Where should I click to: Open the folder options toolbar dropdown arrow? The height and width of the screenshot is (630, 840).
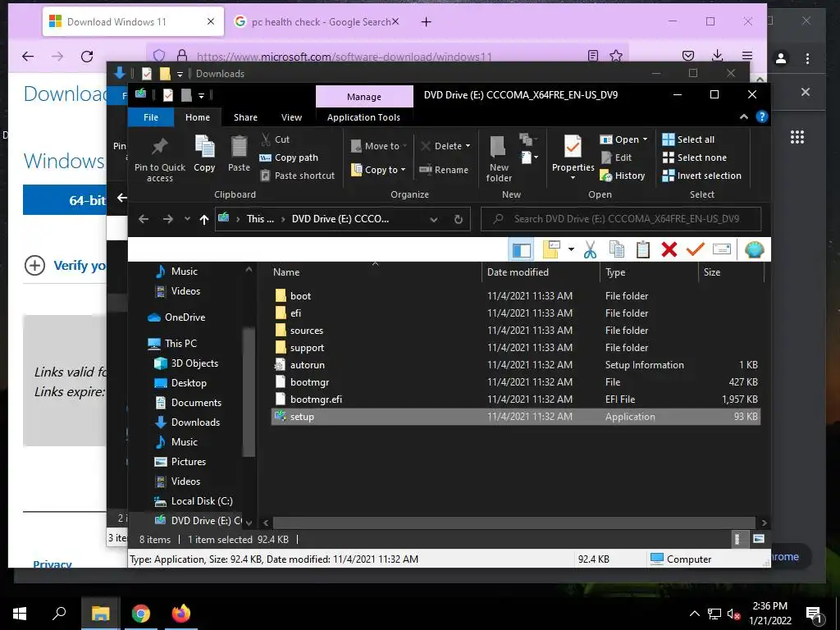[x=571, y=249]
